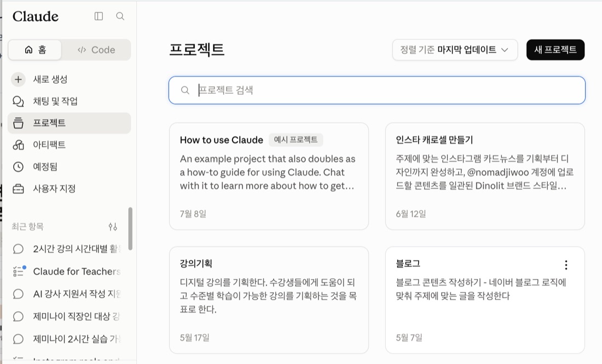Open recent items filter icon next to 최근 항목
602x364 pixels.
[113, 227]
